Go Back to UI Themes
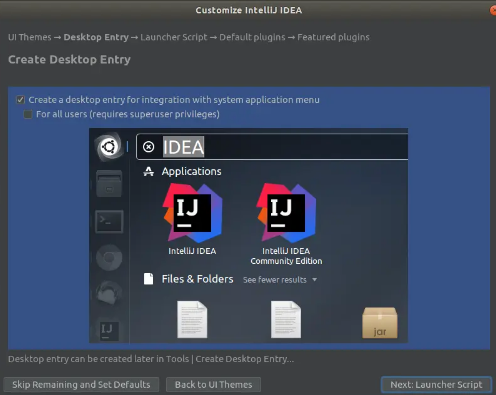The height and width of the screenshot is (395, 496). [x=213, y=385]
